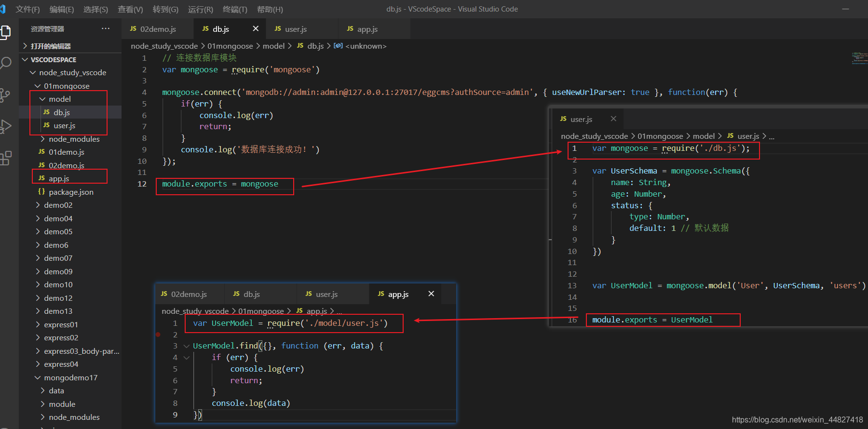868x429 pixels.
Task: Fold the UserModel.find block at line 3
Action: 186,346
